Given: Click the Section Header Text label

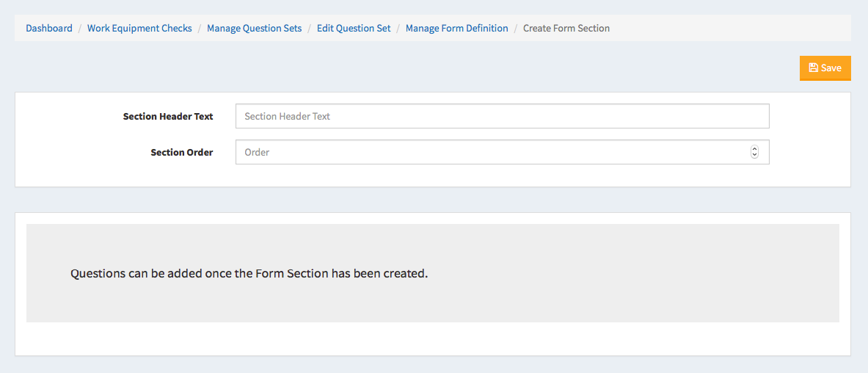Looking at the screenshot, I should [x=168, y=117].
